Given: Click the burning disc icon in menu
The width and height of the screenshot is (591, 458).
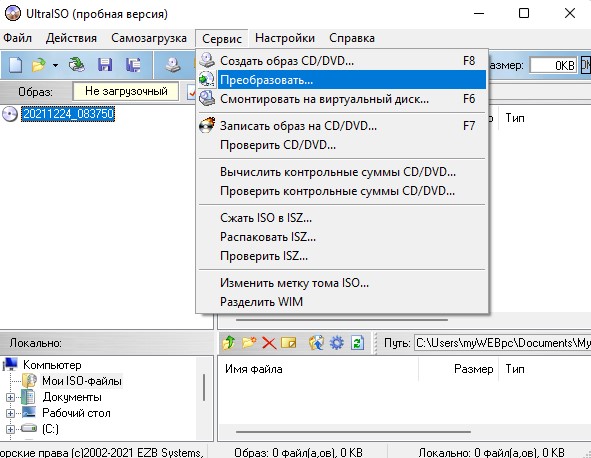Looking at the screenshot, I should 207,125.
